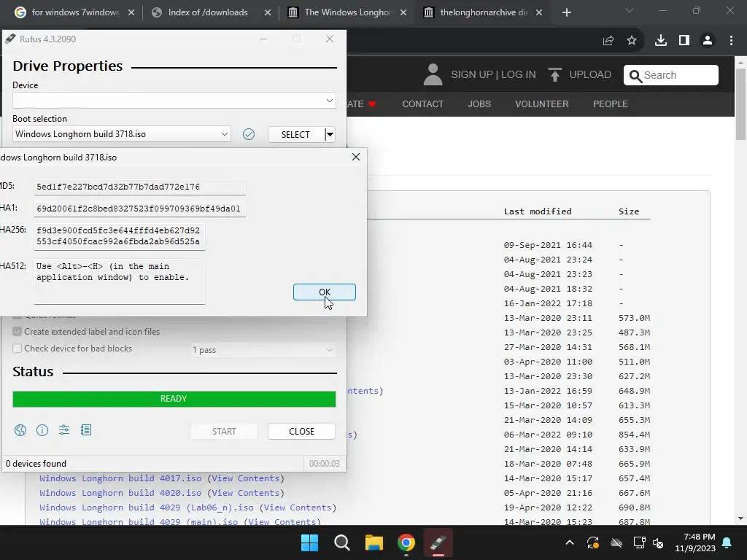Screen dimensions: 747x560
Task: Open Rufus About info icon
Action: coord(42,430)
